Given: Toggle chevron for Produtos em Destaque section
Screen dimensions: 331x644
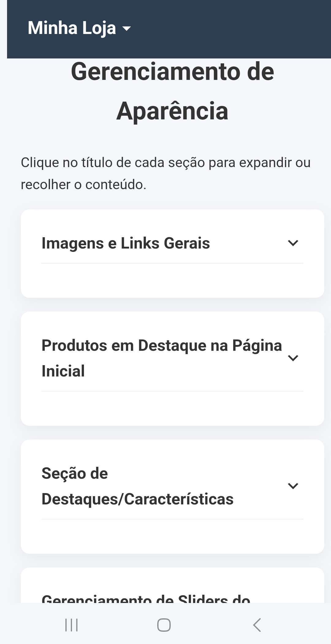Looking at the screenshot, I should [x=293, y=358].
